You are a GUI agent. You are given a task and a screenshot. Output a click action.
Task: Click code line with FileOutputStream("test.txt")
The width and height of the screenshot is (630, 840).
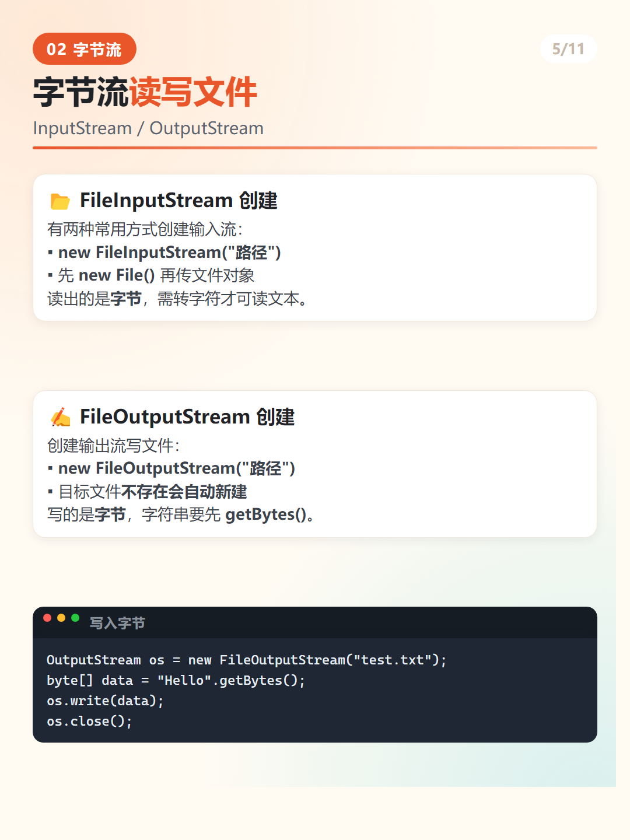(x=247, y=660)
